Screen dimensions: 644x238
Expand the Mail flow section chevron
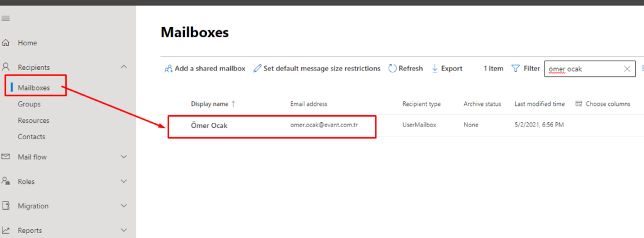click(x=124, y=157)
